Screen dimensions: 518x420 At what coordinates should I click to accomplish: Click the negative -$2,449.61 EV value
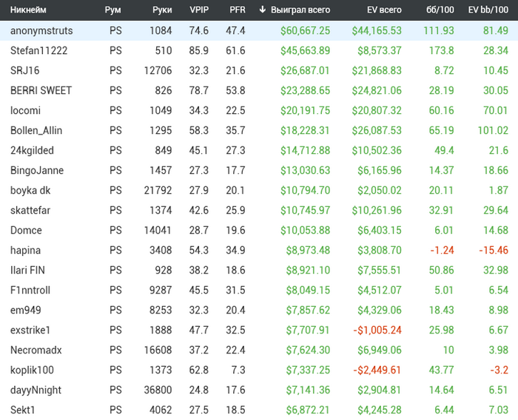tap(377, 370)
